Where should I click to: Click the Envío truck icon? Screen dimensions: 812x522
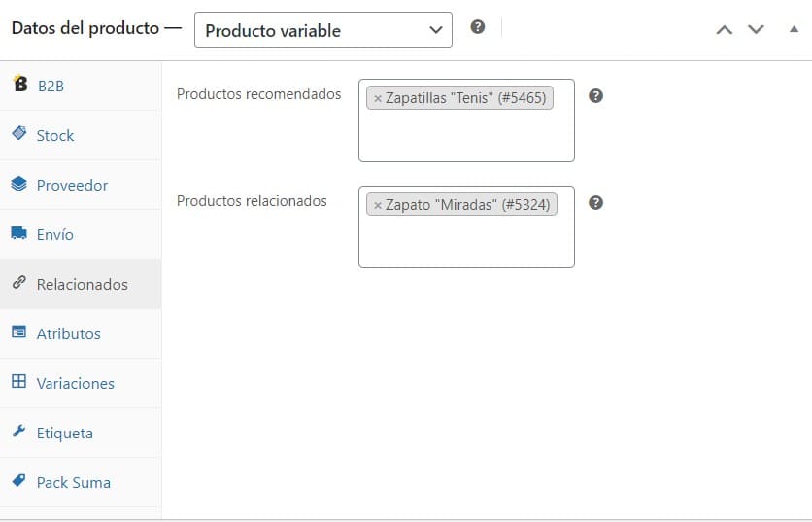tap(18, 233)
